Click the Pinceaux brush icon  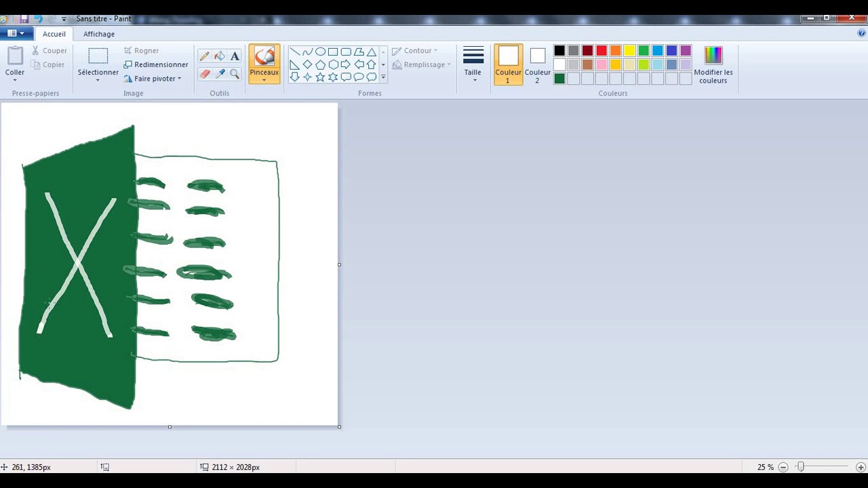tap(264, 56)
